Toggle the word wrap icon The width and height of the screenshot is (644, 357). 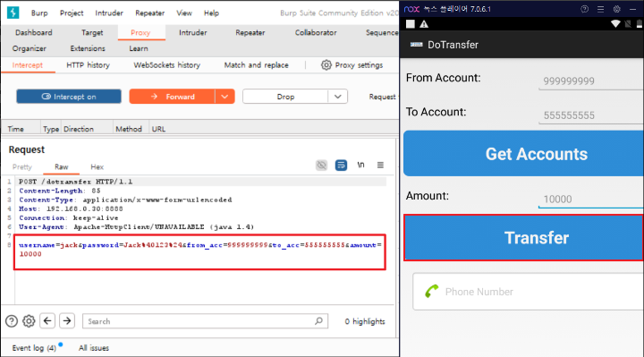341,166
